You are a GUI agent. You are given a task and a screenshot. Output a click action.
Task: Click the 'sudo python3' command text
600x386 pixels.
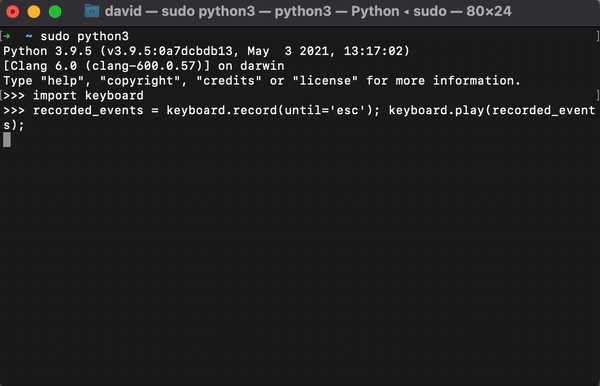[85, 36]
